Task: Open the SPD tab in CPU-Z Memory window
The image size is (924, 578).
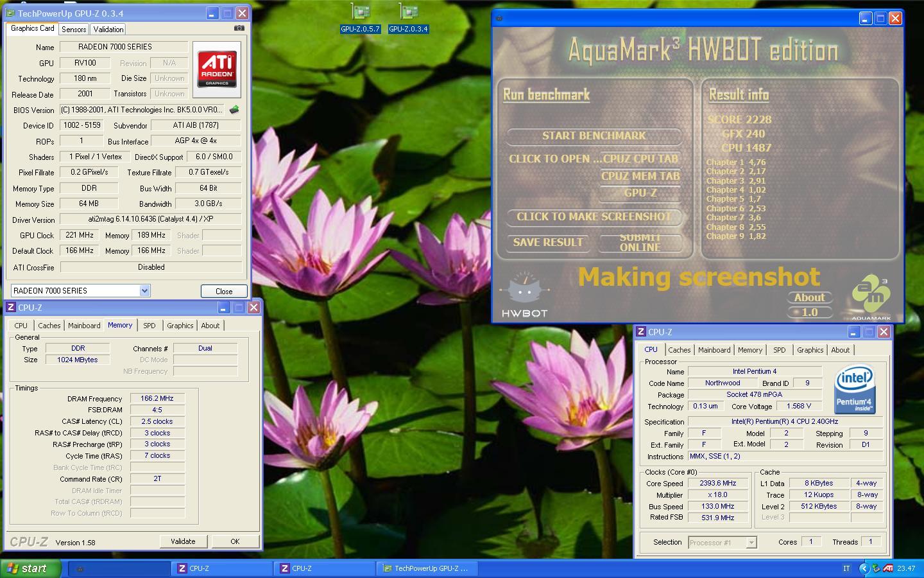Action: pos(150,326)
